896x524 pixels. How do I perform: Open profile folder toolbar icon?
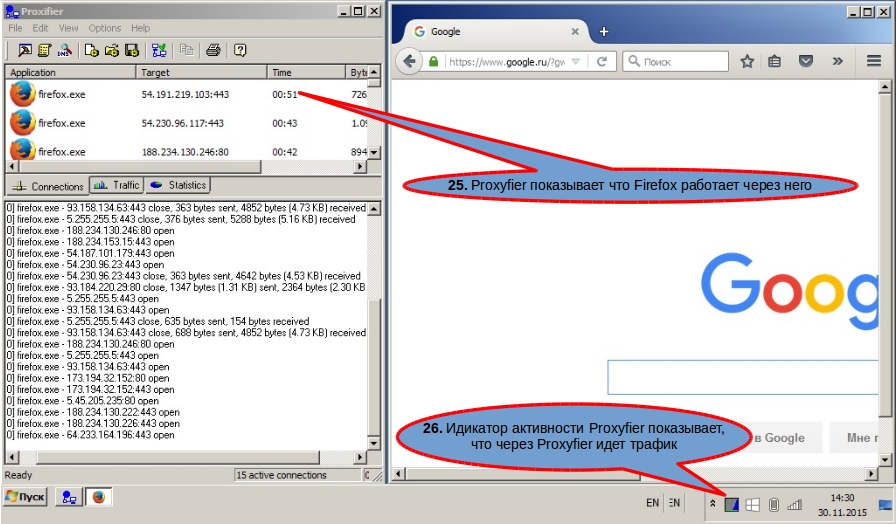tap(111, 50)
